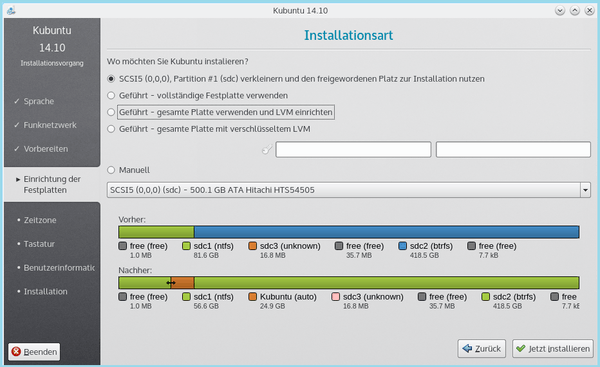600x367 pixels.
Task: Click the 81.6 GB size label
Action: pos(206,255)
